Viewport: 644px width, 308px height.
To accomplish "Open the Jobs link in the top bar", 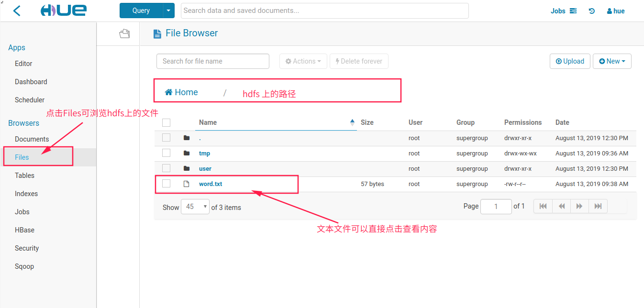I will tap(563, 11).
